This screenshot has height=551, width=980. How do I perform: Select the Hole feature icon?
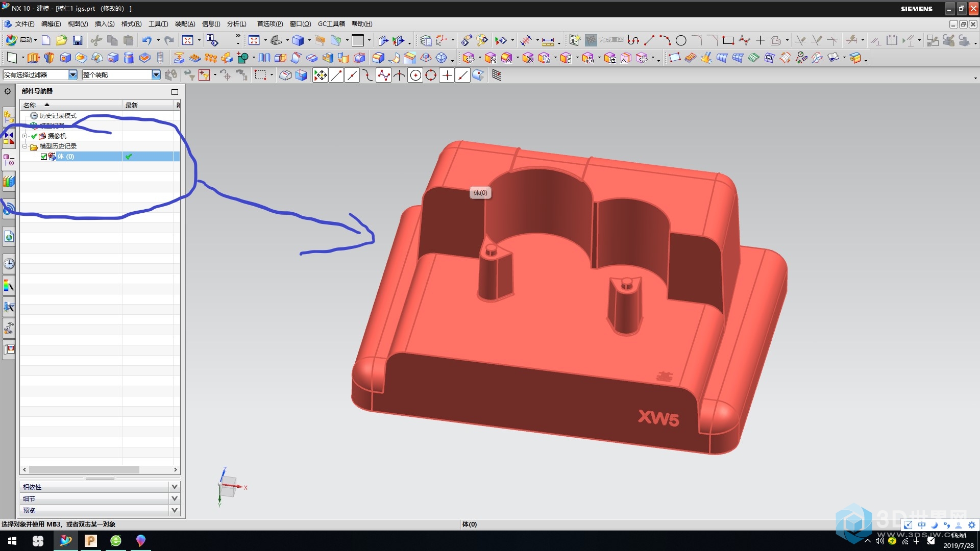(x=65, y=58)
